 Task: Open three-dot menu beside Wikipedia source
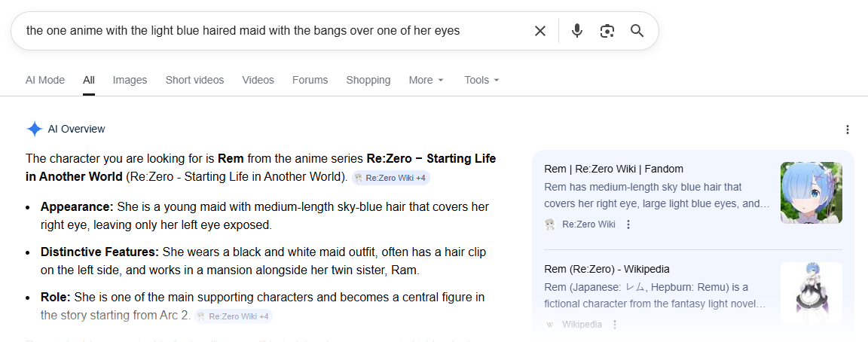[615, 324]
